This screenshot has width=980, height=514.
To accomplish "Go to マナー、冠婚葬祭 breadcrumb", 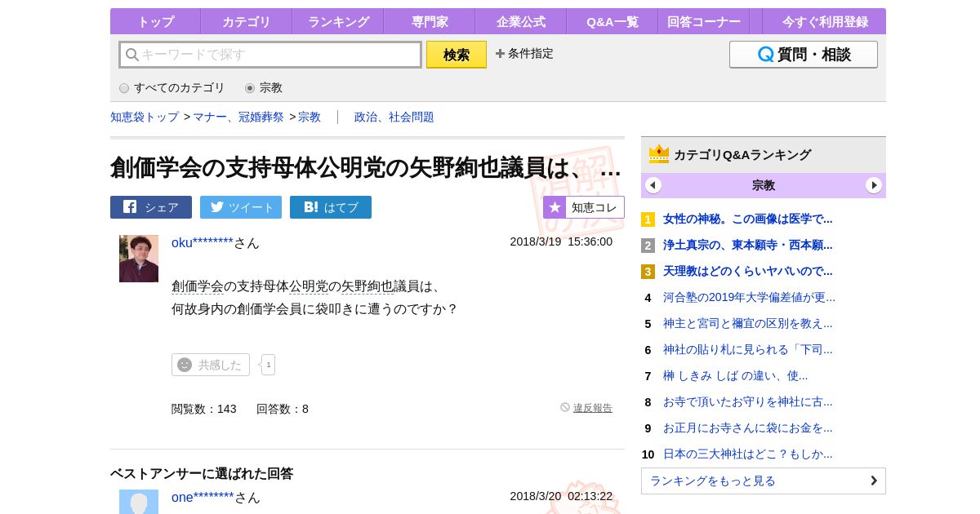I will pos(238,117).
